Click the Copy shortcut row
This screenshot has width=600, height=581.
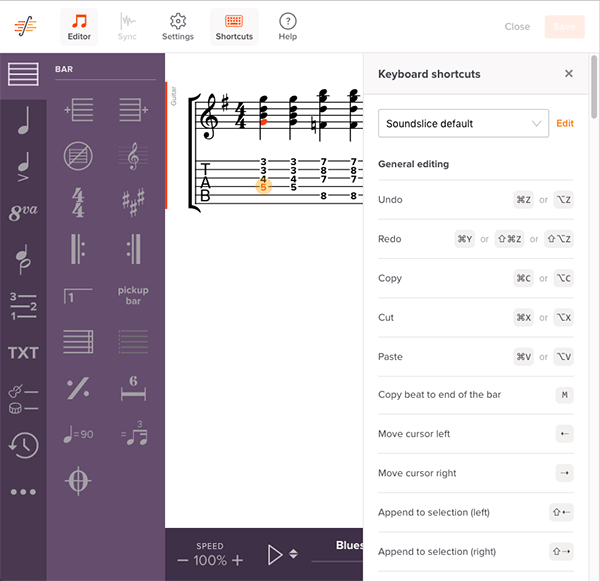pos(476,278)
